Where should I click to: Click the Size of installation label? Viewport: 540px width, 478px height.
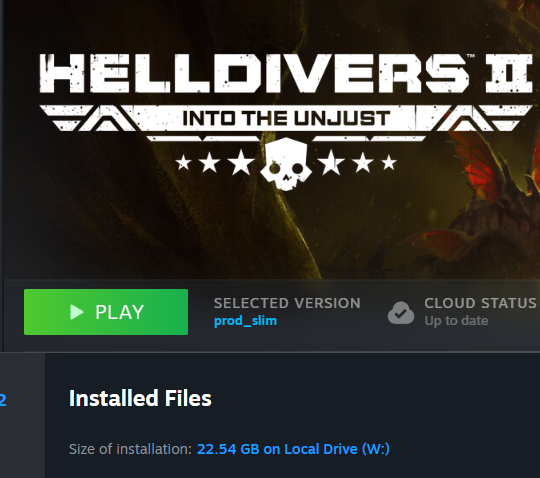[130, 449]
